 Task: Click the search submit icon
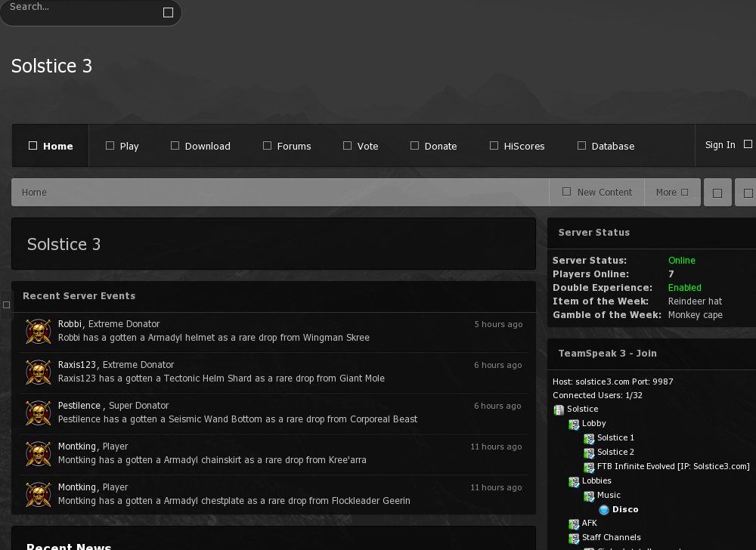pyautogui.click(x=168, y=12)
